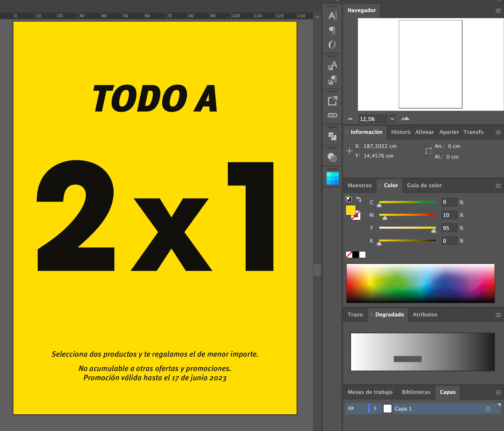The height and width of the screenshot is (431, 504).
Task: Click the navigator zoom in button
Action: pos(405,119)
